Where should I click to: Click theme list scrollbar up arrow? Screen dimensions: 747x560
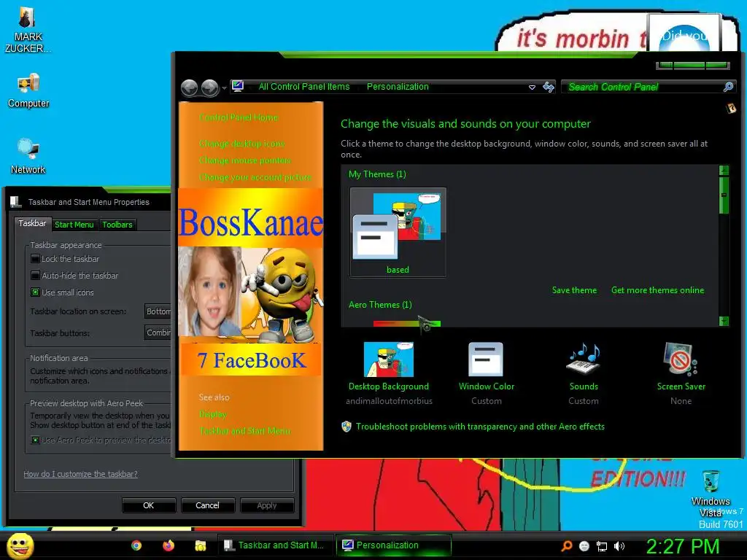(724, 170)
